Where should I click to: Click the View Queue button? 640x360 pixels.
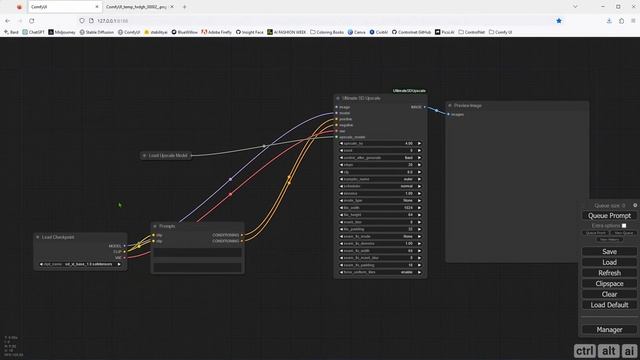624,233
